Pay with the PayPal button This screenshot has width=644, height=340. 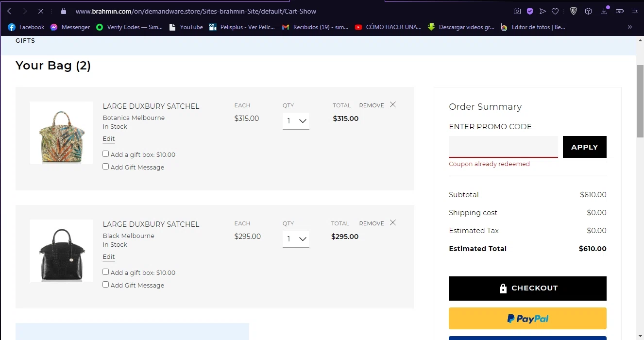[527, 319]
